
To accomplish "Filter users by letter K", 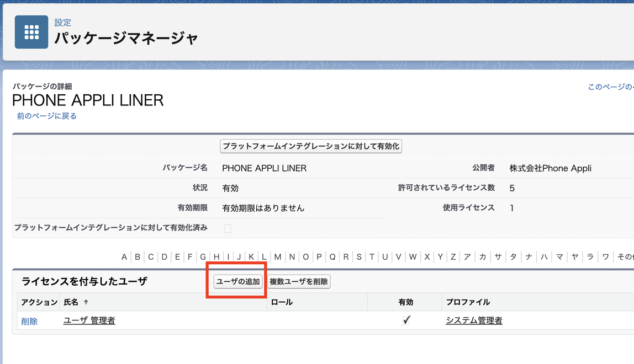I will [x=251, y=257].
